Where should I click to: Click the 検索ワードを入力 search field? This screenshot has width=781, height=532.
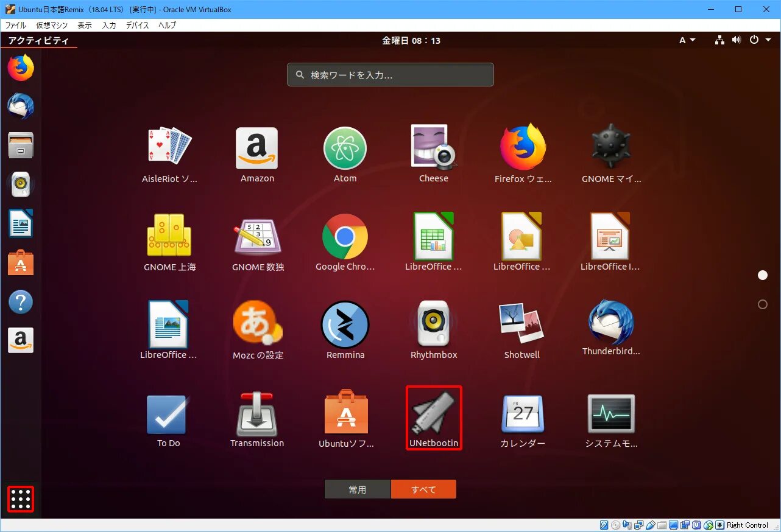pyautogui.click(x=390, y=75)
